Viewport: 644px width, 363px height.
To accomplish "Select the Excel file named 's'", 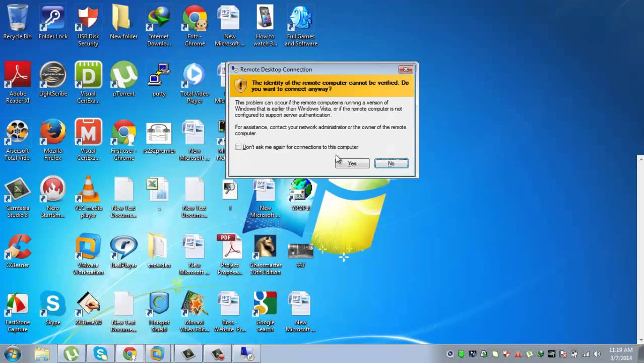I will point(159,194).
